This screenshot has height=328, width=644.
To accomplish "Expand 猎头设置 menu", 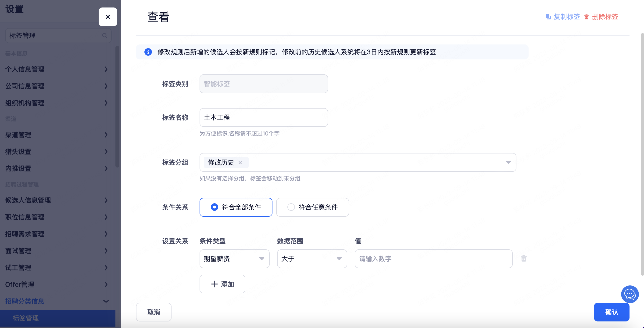I will (57, 151).
